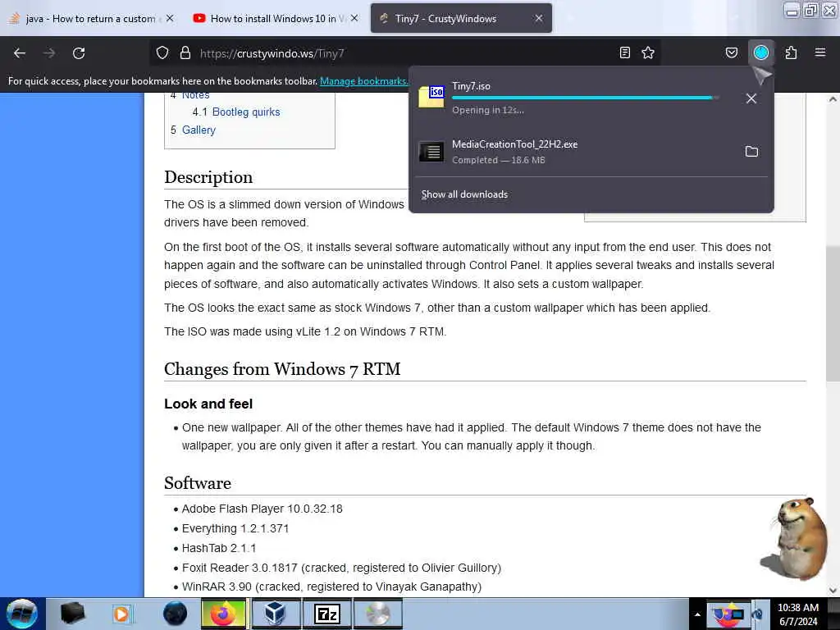840x630 pixels.
Task: Show hidden system tray icons
Action: pos(697,614)
